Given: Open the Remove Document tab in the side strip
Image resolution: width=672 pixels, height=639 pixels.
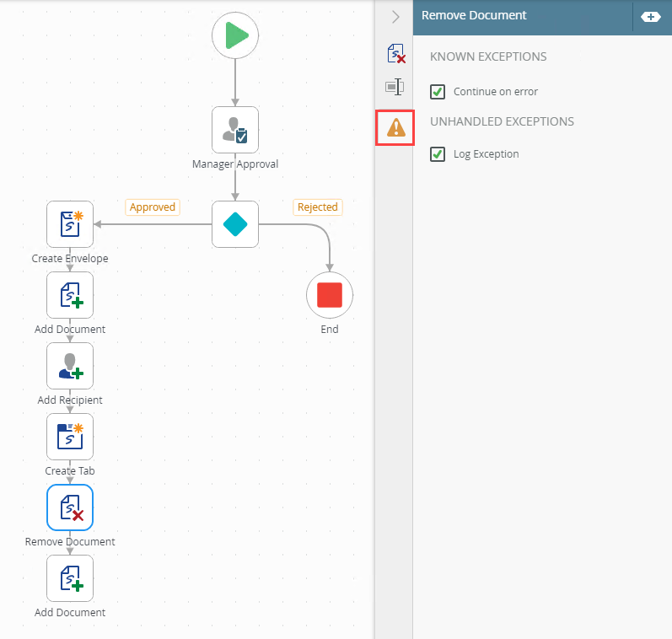Looking at the screenshot, I should [x=395, y=56].
